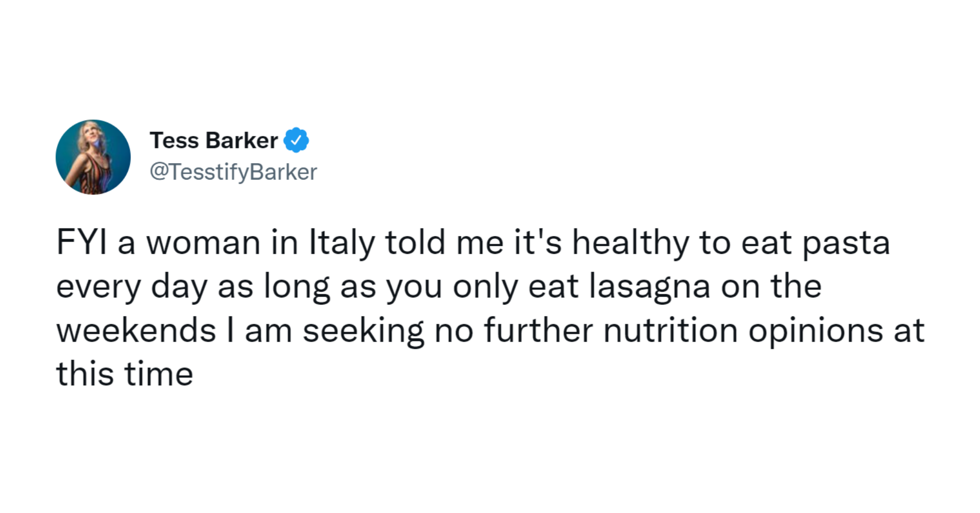Open the @TesstifyBarker handle link
Viewport: 980px width, 513px height.
[x=233, y=172]
